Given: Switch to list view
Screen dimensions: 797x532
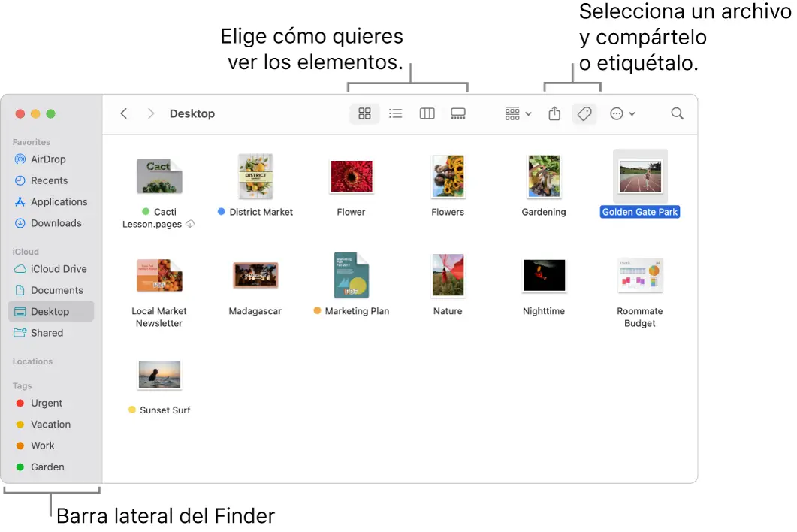Looking at the screenshot, I should pos(396,113).
